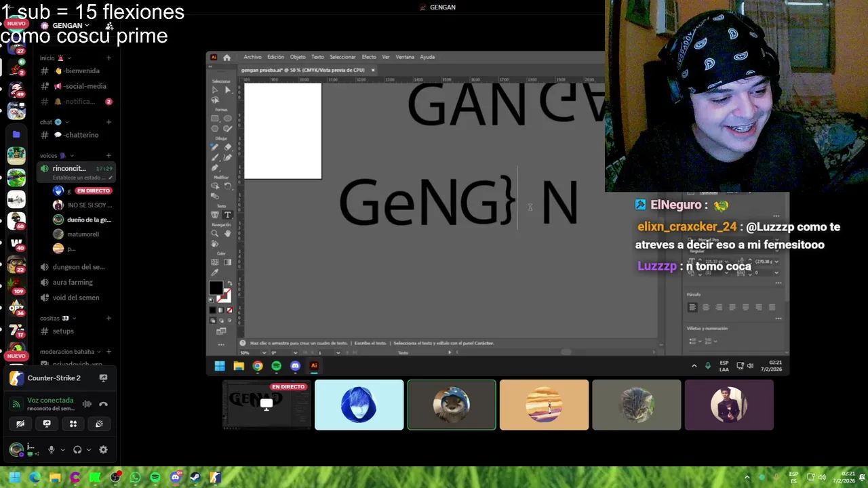The image size is (868, 488).
Task: Select the EN DIRECTO stream thumbnail
Action: point(267,405)
